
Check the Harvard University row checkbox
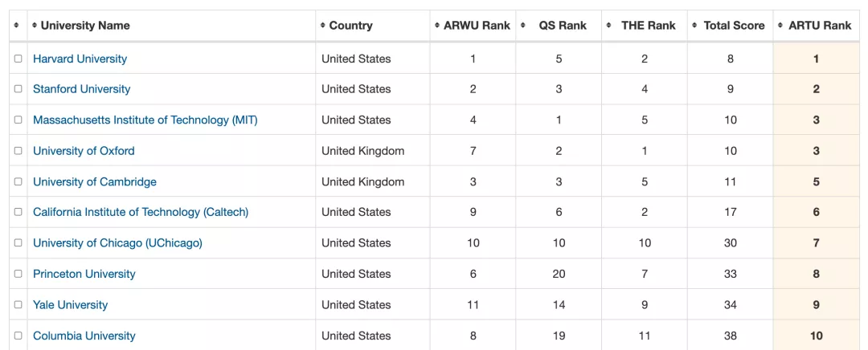[x=18, y=59]
